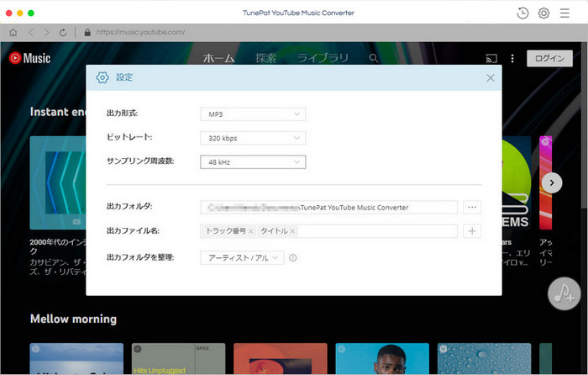Remove the タイトル tag via its x

pos(292,231)
